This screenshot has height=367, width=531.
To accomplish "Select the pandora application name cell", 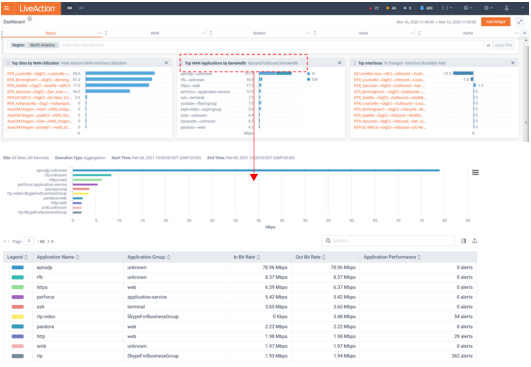I will click(x=45, y=327).
